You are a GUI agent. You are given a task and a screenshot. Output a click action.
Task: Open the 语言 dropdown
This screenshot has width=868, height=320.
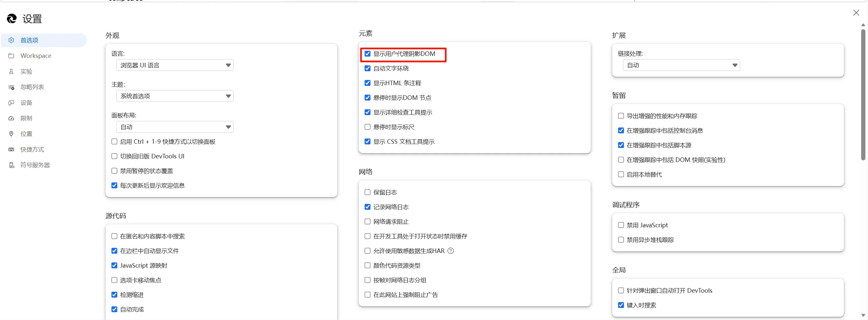pos(174,65)
